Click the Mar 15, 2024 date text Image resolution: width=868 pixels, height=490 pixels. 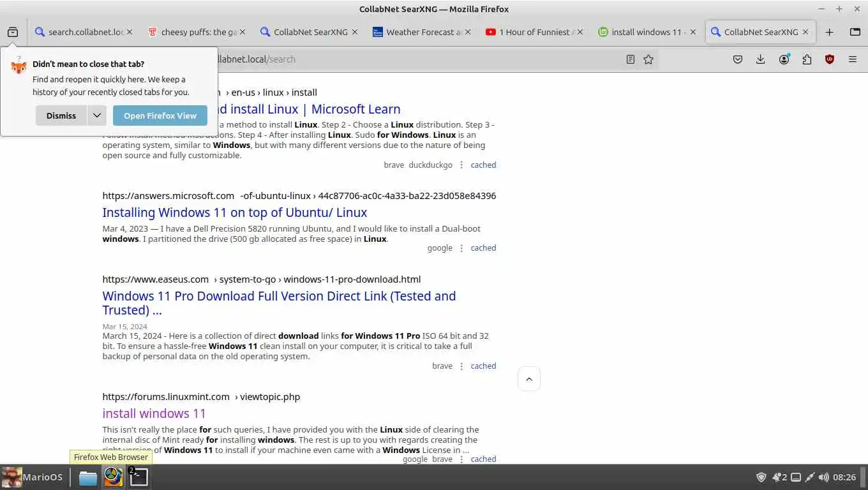pos(124,327)
